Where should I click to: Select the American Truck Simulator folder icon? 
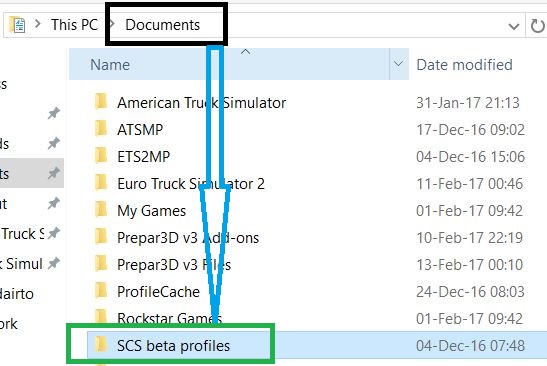[x=101, y=102]
